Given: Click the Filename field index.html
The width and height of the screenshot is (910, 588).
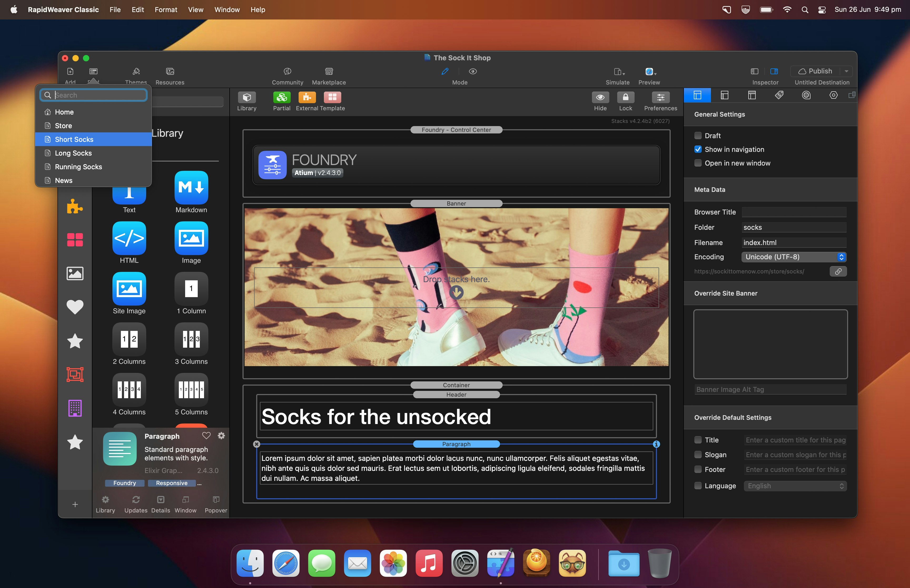Looking at the screenshot, I should 794,242.
